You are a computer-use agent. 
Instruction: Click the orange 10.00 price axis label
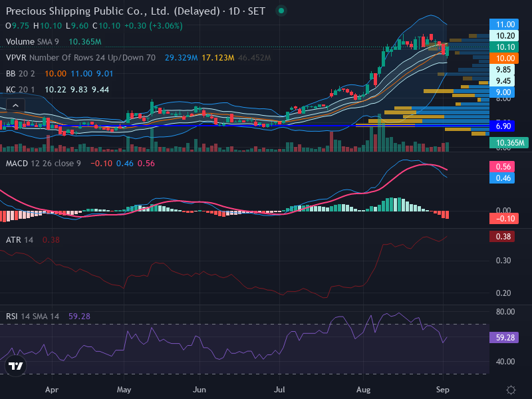point(504,58)
